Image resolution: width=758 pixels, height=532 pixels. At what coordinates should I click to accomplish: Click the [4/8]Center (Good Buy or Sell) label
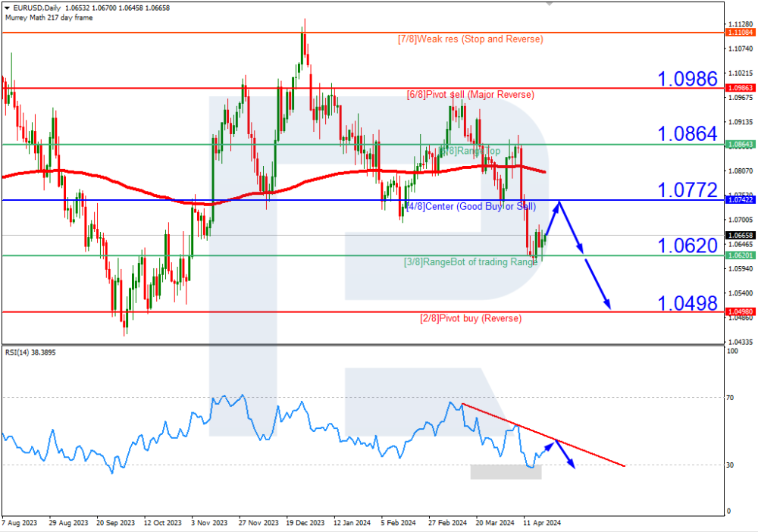pos(471,207)
